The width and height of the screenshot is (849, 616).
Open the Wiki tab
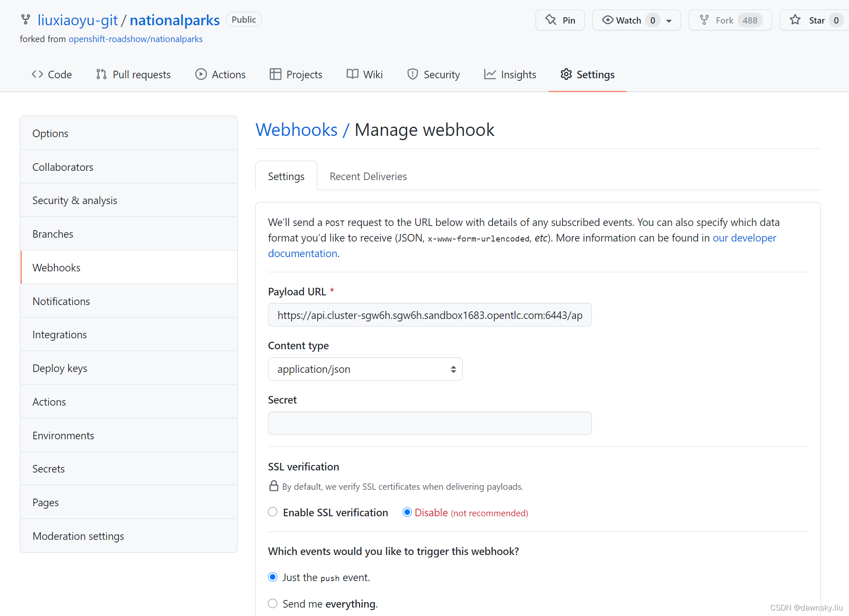pos(365,74)
